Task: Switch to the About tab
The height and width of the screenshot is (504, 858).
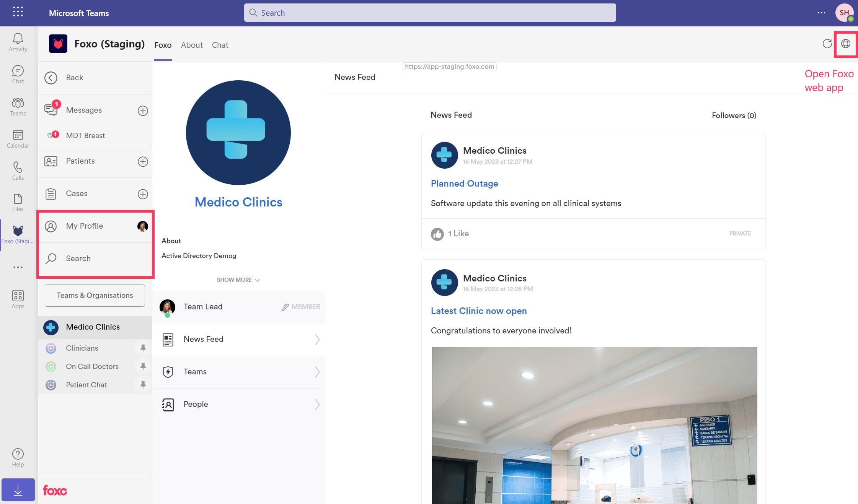Action: (x=192, y=45)
